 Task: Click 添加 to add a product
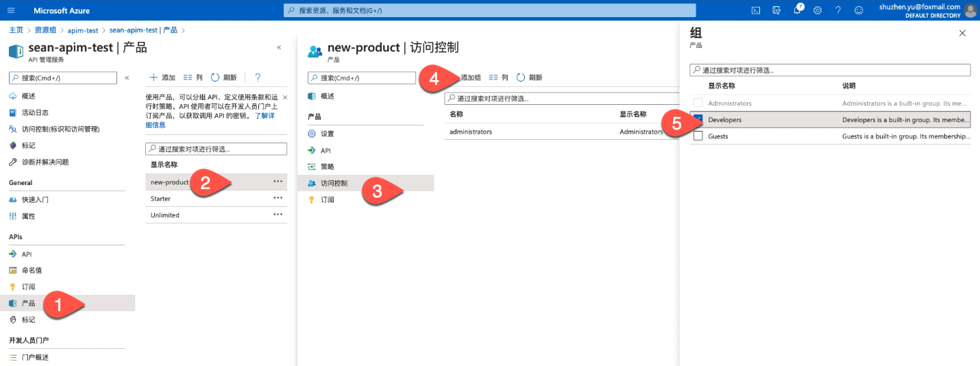(x=162, y=77)
